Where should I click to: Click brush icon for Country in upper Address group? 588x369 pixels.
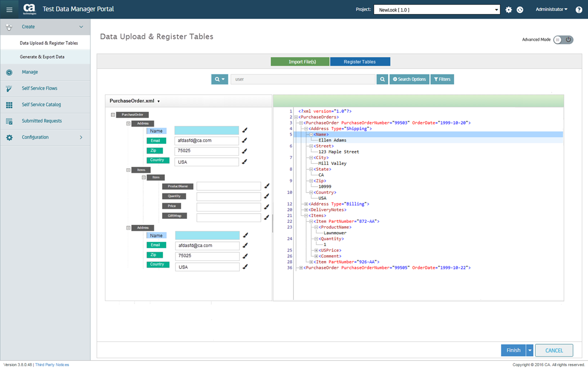[x=245, y=161]
